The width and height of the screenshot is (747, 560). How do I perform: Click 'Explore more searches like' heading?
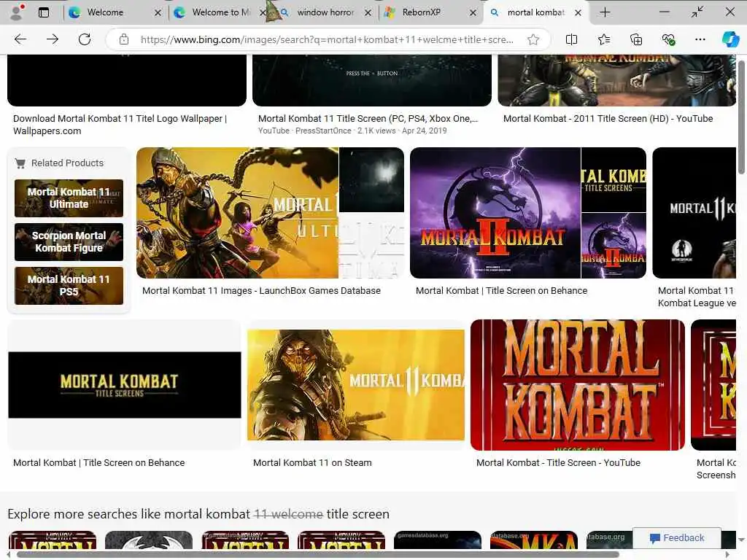(198, 514)
